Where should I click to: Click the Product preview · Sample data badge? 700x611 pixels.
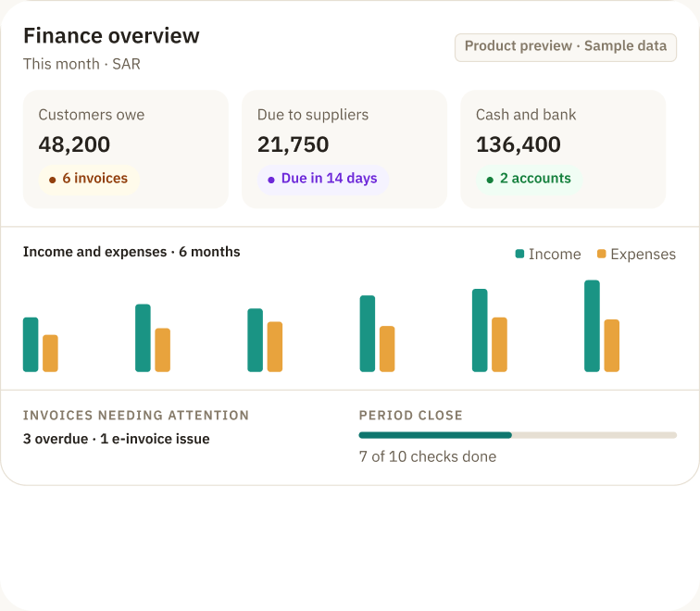(566, 47)
